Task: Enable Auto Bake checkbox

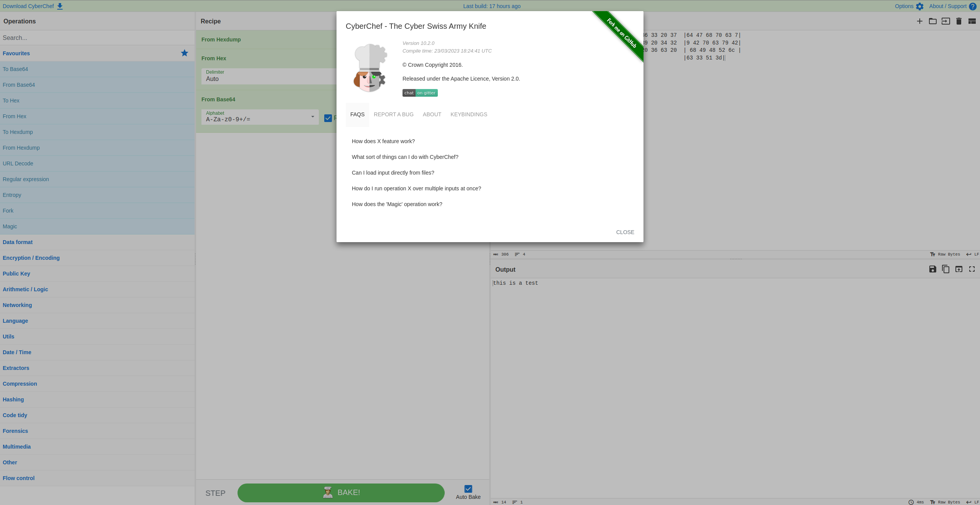Action: [468, 488]
